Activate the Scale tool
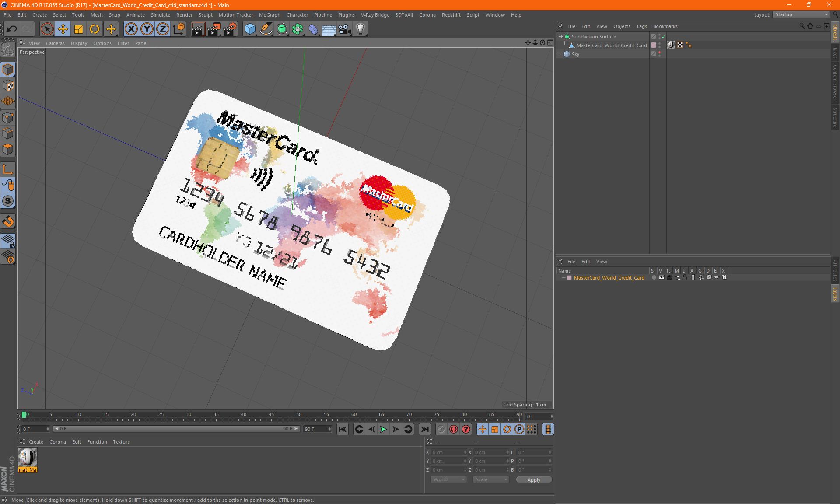 (x=79, y=29)
